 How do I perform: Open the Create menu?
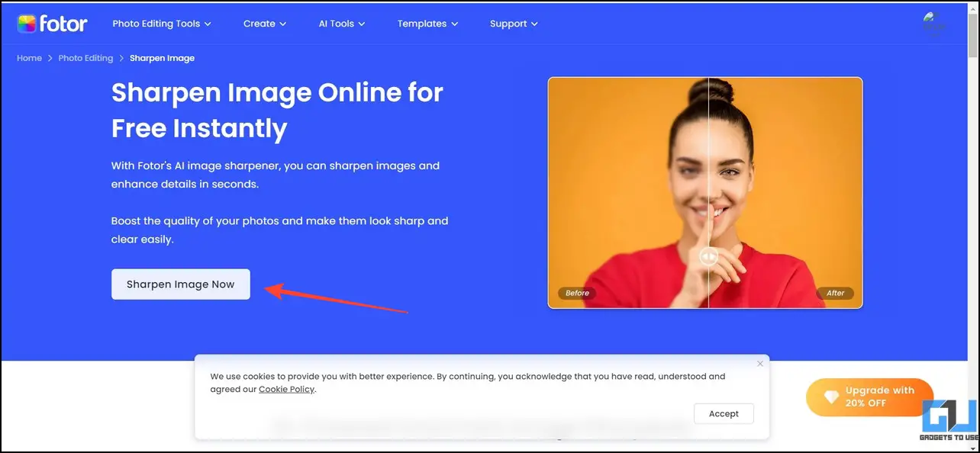pos(265,24)
